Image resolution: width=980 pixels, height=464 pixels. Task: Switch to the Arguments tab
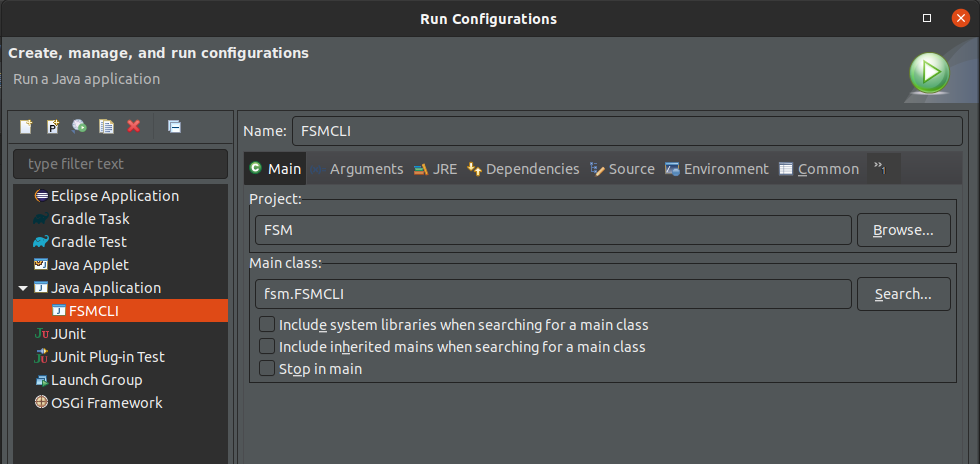[366, 169]
